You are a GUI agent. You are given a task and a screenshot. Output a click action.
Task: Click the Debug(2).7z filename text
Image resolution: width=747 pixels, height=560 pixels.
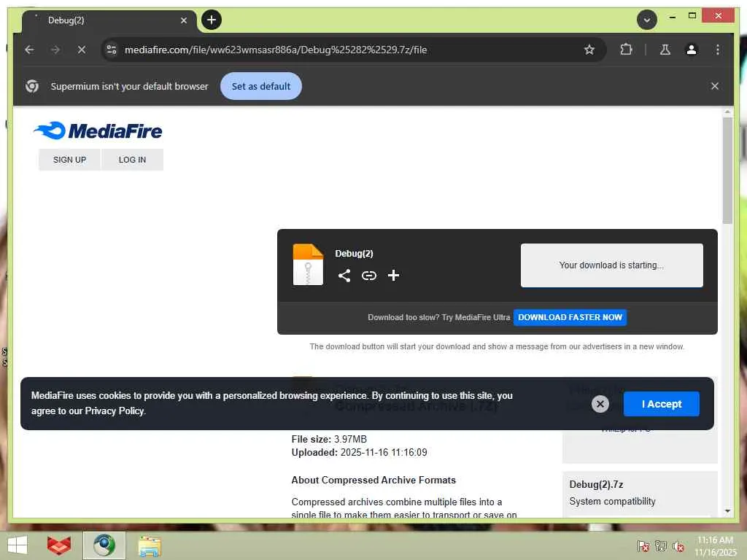pos(596,484)
